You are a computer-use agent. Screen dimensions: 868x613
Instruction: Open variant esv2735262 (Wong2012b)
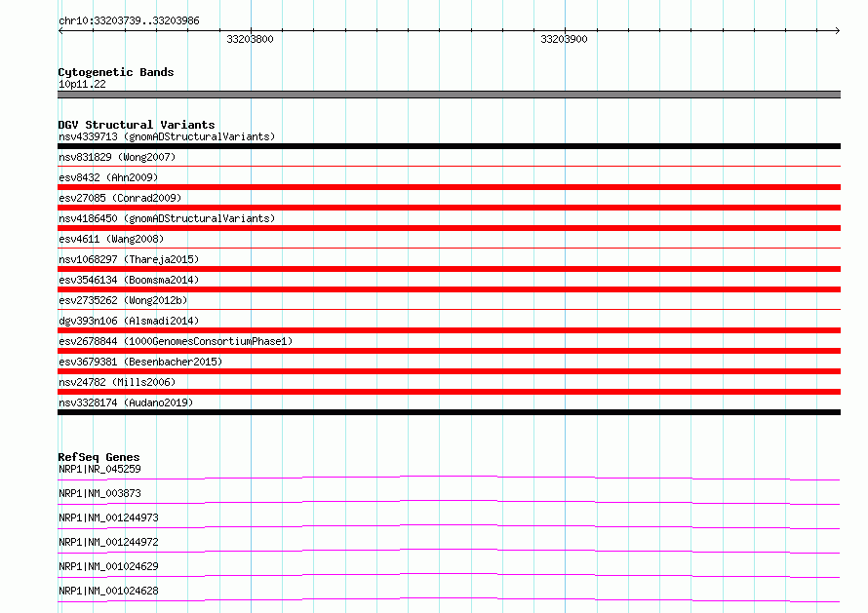pyautogui.click(x=123, y=300)
